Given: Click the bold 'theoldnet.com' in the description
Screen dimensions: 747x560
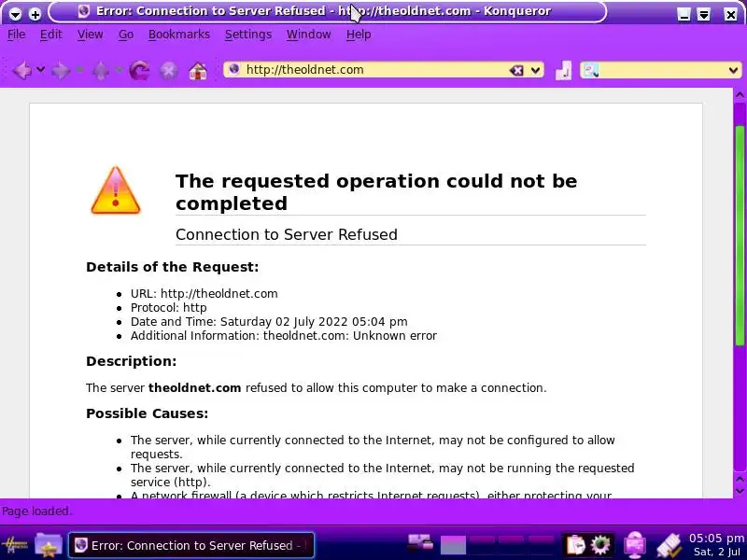Looking at the screenshot, I should [x=194, y=388].
